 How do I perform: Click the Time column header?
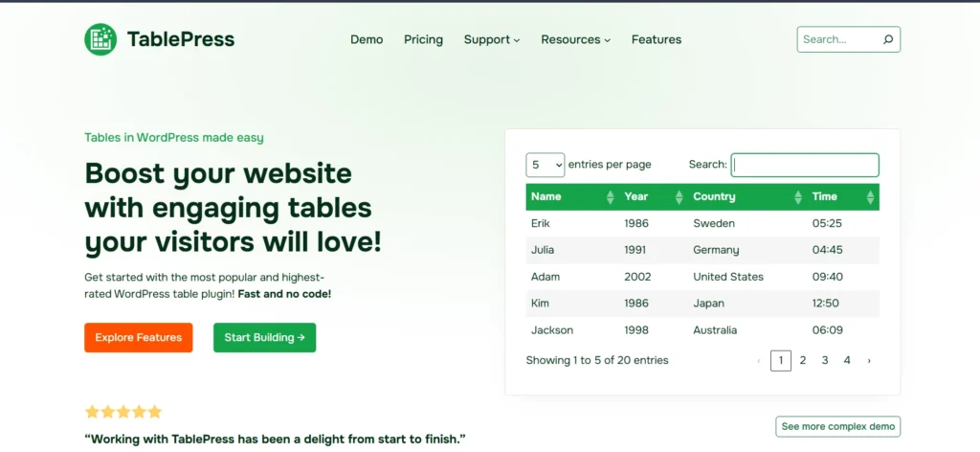pyautogui.click(x=843, y=197)
